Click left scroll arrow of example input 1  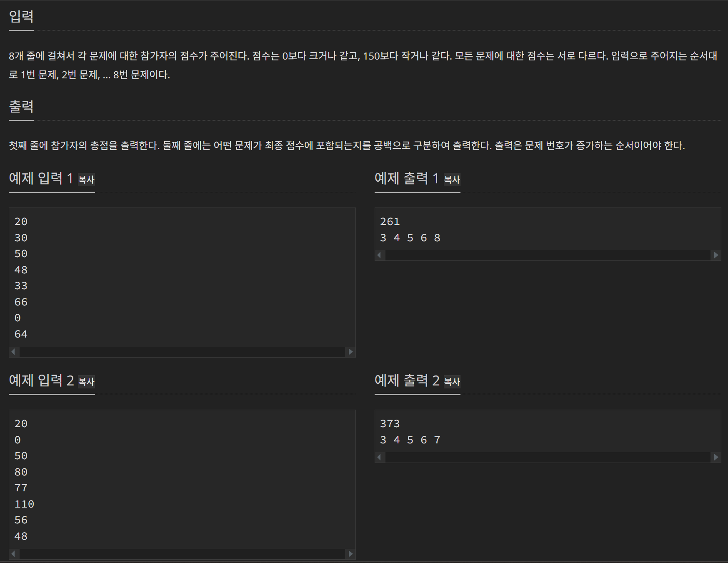point(14,352)
